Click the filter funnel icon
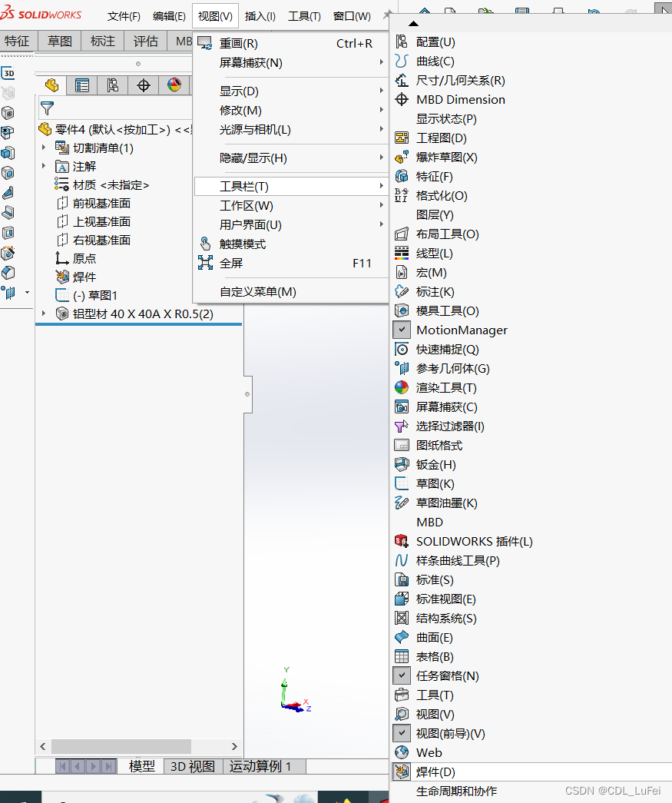The height and width of the screenshot is (803, 672). 47,108
